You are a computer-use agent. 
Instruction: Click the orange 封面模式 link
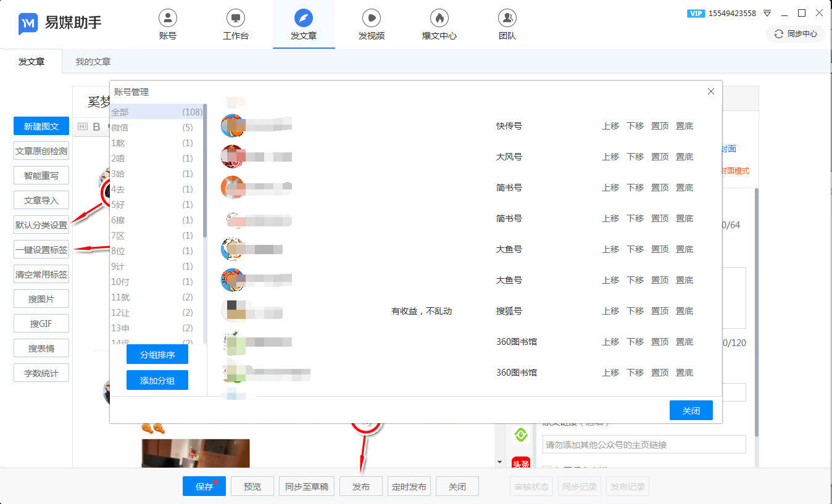tap(734, 171)
